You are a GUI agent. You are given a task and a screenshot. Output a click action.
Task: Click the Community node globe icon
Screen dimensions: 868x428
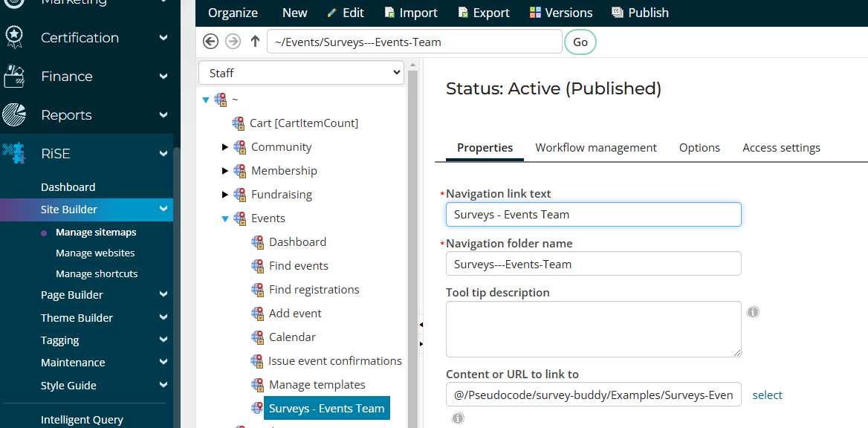(240, 146)
